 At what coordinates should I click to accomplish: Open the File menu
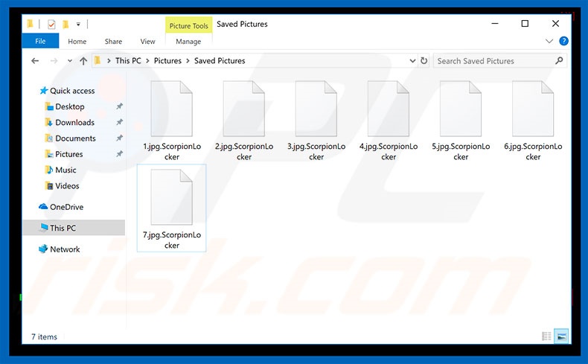tap(40, 41)
